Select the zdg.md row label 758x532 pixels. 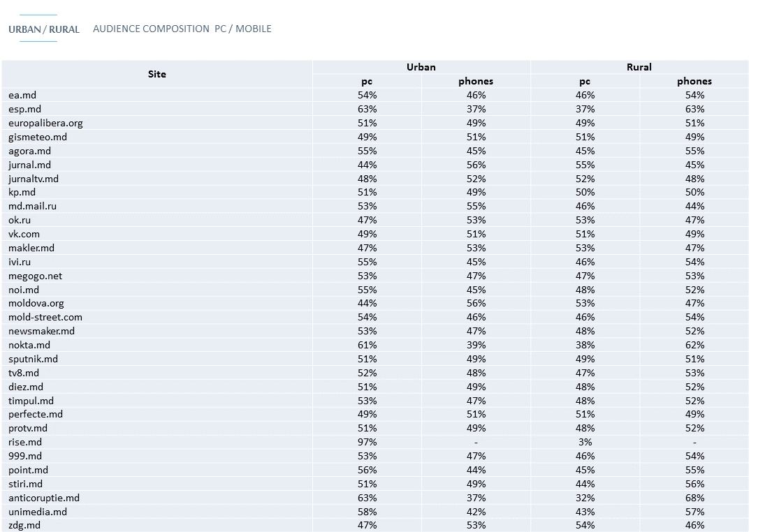pyautogui.click(x=24, y=525)
